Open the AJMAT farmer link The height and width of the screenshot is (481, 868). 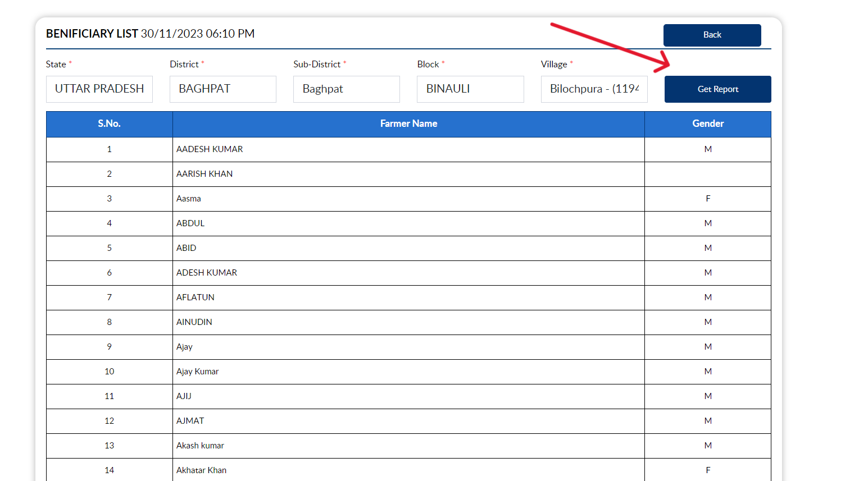click(x=190, y=420)
